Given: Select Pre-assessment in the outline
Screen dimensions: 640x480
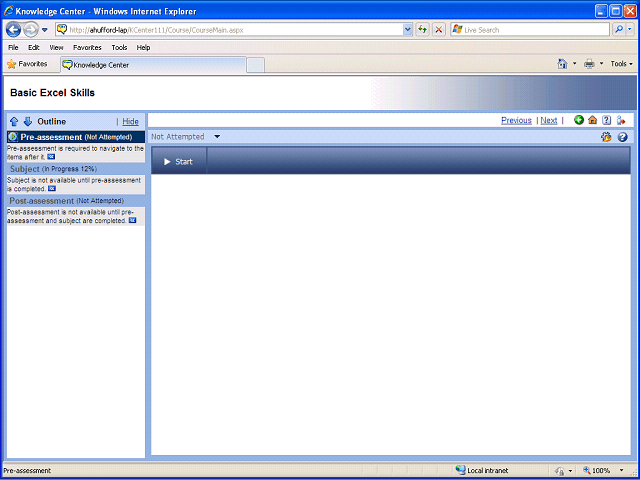Looking at the screenshot, I should [76, 137].
